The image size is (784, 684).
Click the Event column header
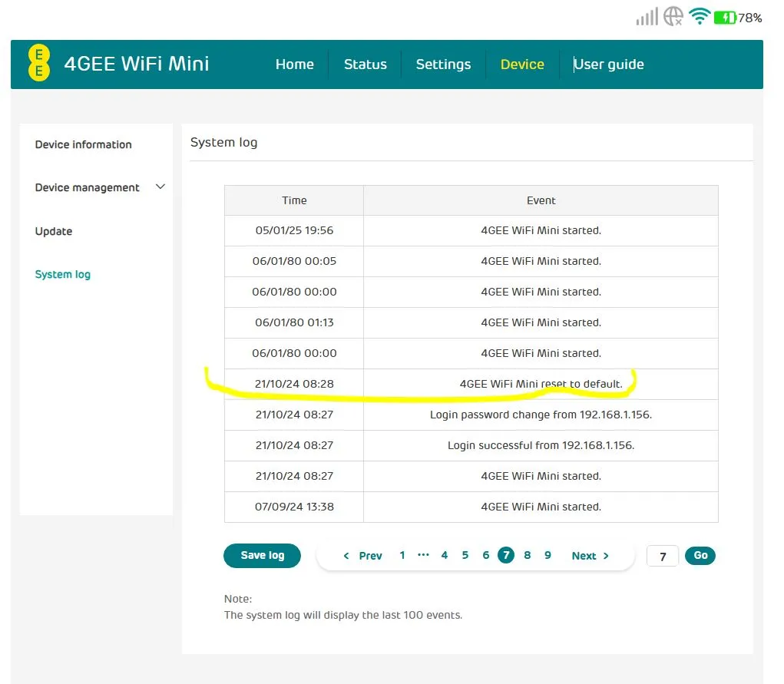click(541, 200)
